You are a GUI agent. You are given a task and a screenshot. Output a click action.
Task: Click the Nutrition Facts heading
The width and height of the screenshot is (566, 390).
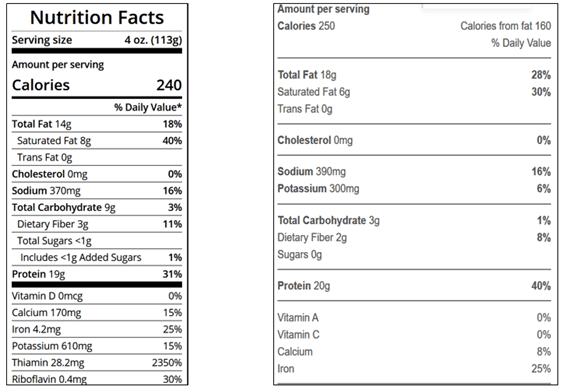pyautogui.click(x=97, y=17)
